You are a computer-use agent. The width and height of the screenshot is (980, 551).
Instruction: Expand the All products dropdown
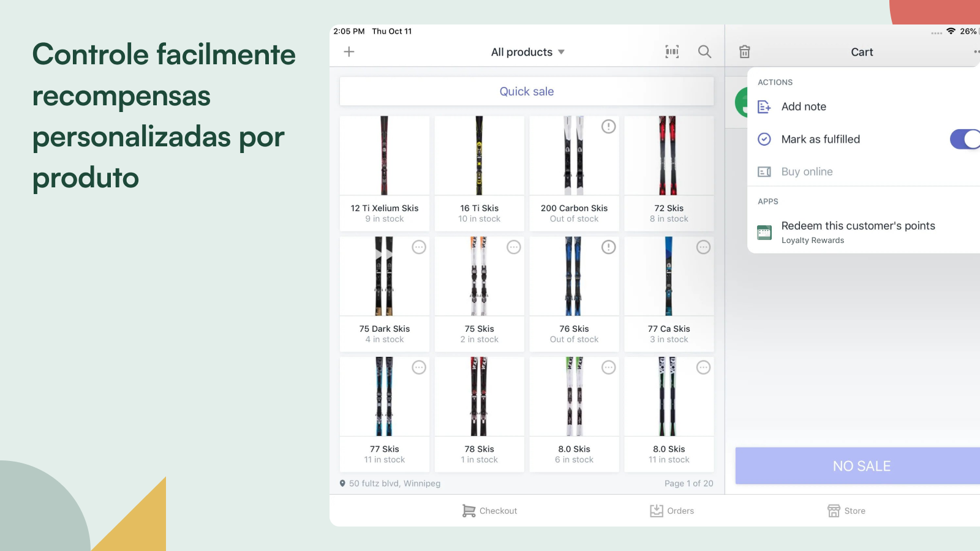[x=527, y=52]
